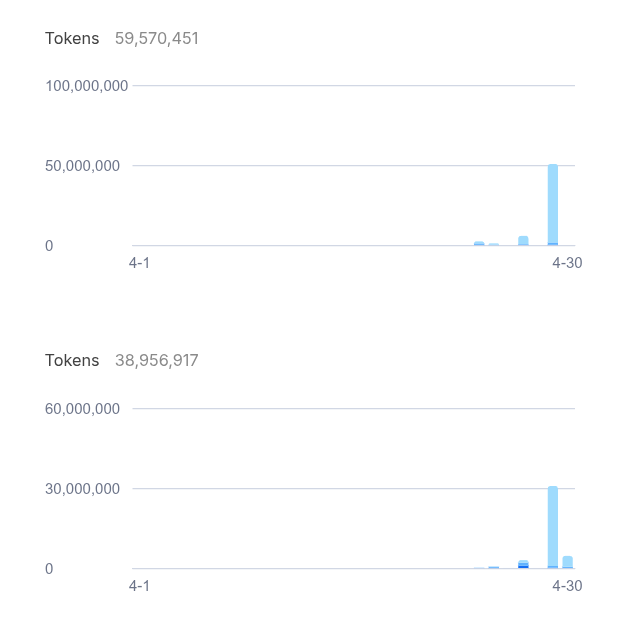Click the 100,000,000 y-axis label
Screen dimensions: 622x628
[x=87, y=86]
